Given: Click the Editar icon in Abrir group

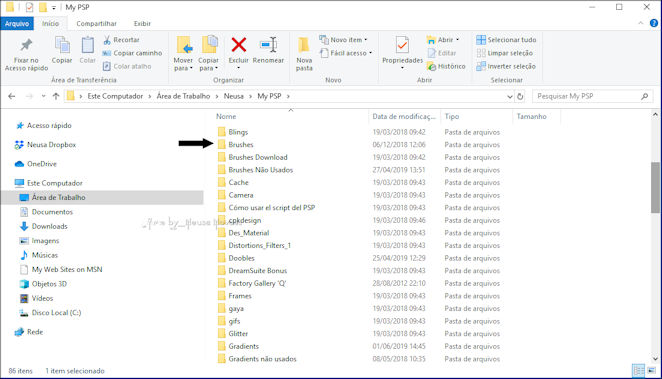Looking at the screenshot, I should [x=431, y=53].
